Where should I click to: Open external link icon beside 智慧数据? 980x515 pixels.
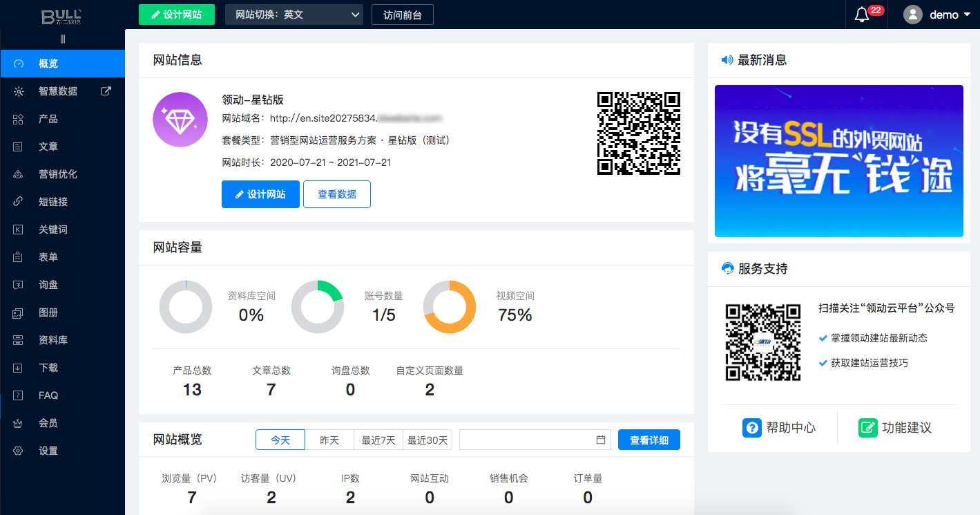tap(106, 91)
